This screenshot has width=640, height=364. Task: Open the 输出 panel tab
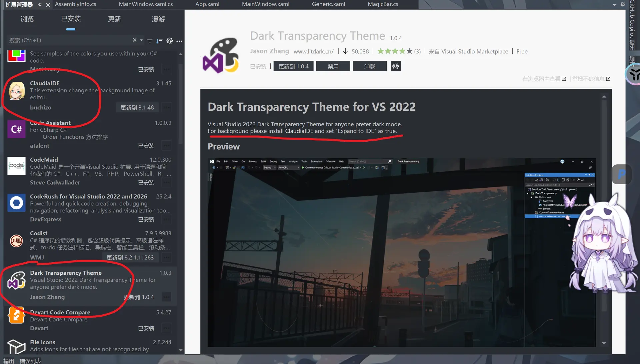click(9, 361)
